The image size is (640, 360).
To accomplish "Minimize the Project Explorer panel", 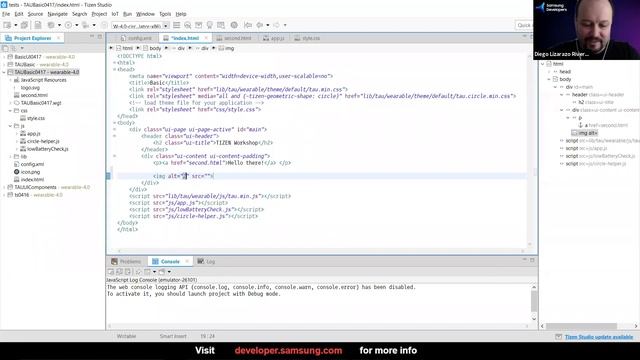I will pos(92,37).
